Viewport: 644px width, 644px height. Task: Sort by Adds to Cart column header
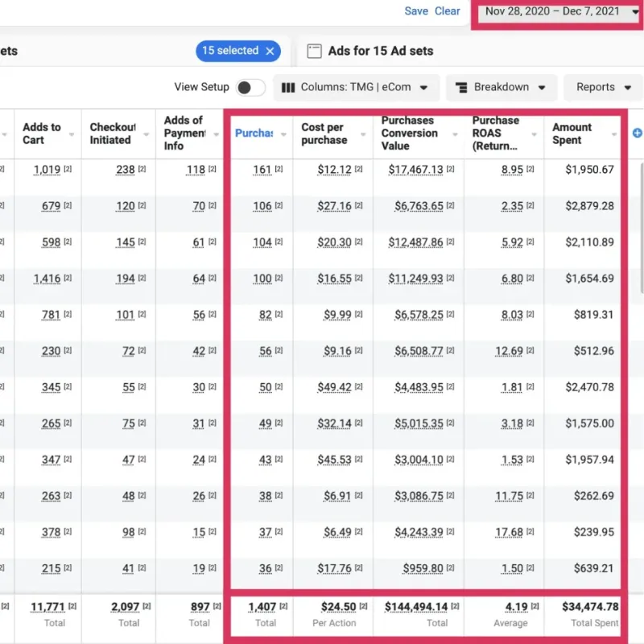[42, 134]
